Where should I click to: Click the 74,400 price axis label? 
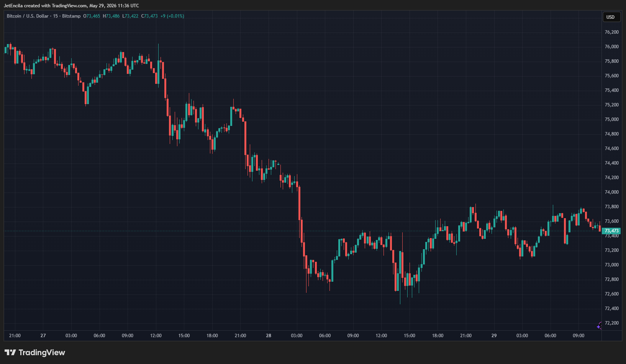pos(611,163)
